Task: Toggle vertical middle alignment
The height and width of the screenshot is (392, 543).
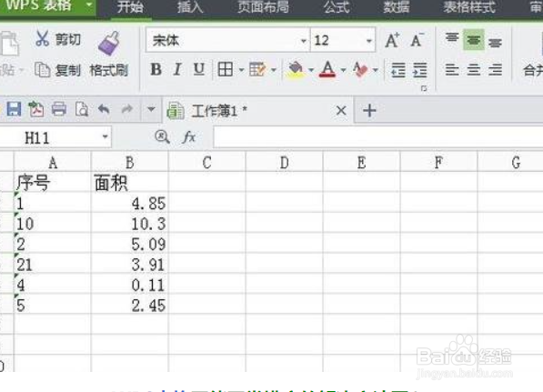Action: 473,40
